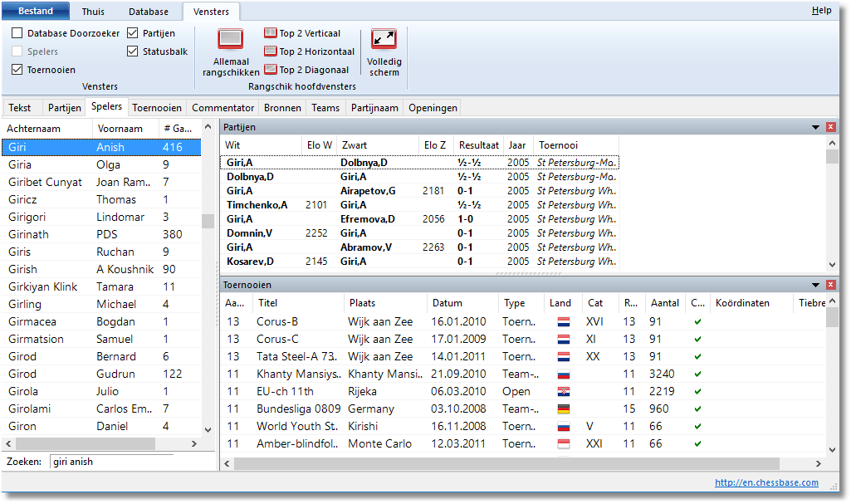This screenshot has height=504, width=851.
Task: Click the Help button
Action: (x=821, y=11)
